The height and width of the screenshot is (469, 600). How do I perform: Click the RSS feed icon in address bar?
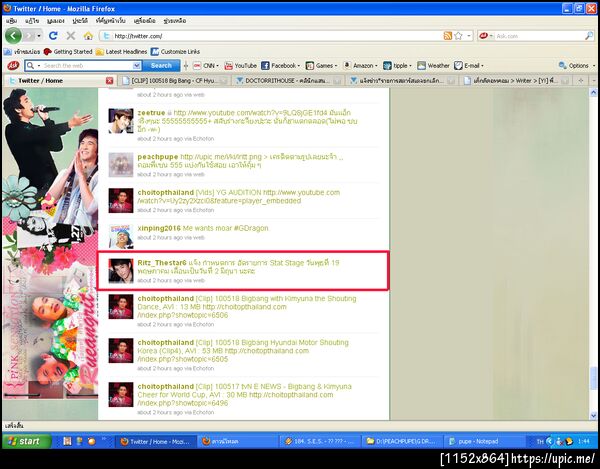pos(447,36)
